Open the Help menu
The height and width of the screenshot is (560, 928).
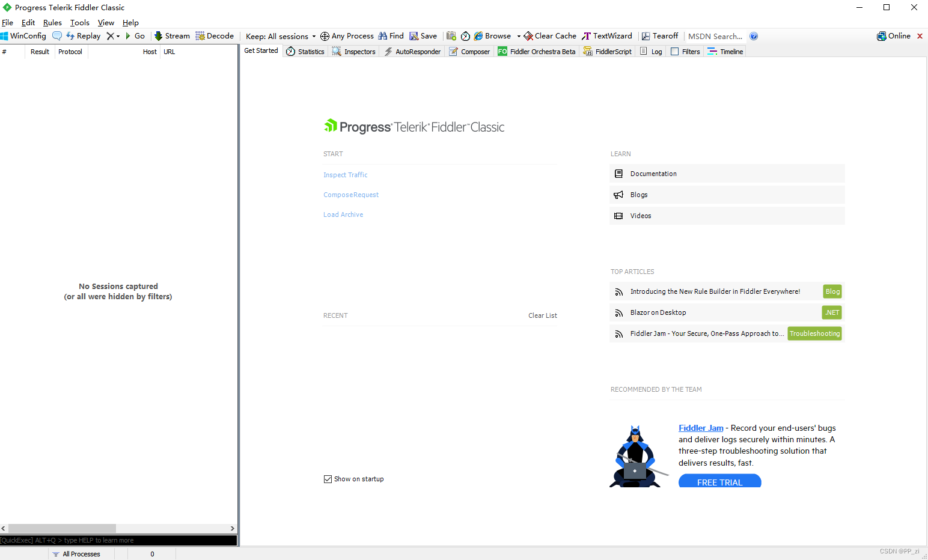coord(130,23)
